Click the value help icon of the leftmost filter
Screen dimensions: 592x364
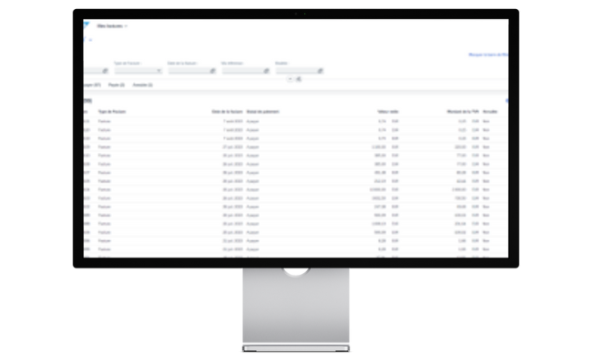click(105, 70)
